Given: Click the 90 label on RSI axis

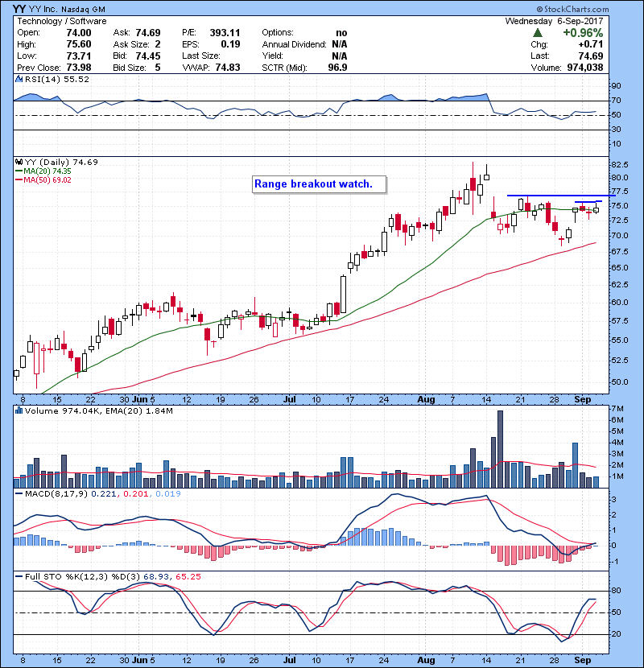Looking at the screenshot, I should point(617,86).
